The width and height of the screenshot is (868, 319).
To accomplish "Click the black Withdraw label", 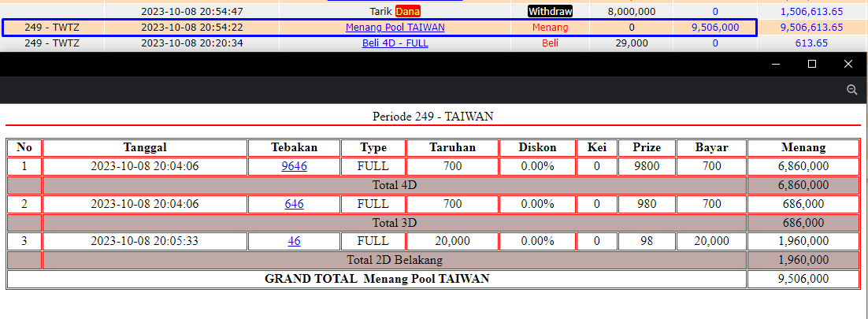I will point(551,11).
